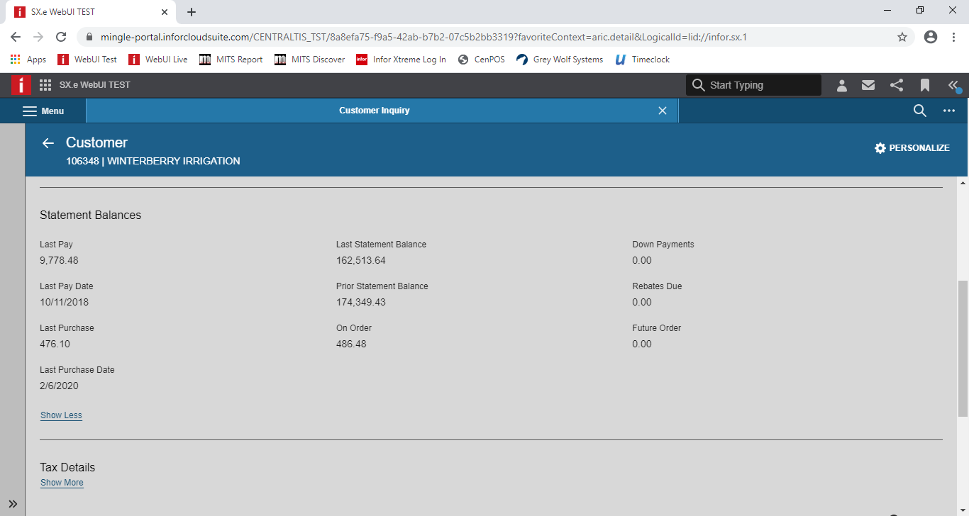Click customer title 106348 | WINTERBERRY IRRIGATION
The height and width of the screenshot is (516, 970).
pyautogui.click(x=153, y=161)
